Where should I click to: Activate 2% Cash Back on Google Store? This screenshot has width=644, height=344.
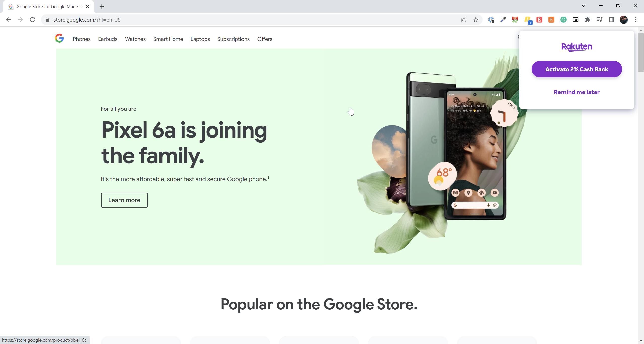(576, 69)
